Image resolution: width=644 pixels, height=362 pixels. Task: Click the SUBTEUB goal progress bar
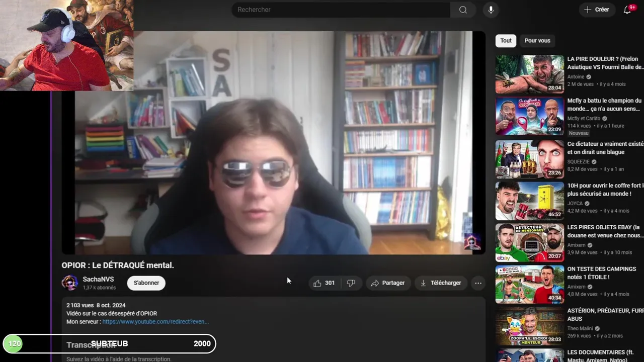(x=110, y=343)
